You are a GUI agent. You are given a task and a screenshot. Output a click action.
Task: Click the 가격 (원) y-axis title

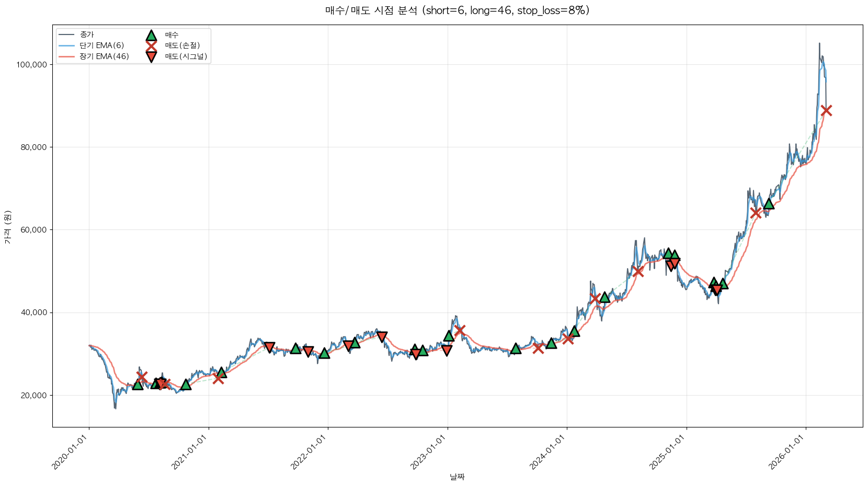click(7, 227)
